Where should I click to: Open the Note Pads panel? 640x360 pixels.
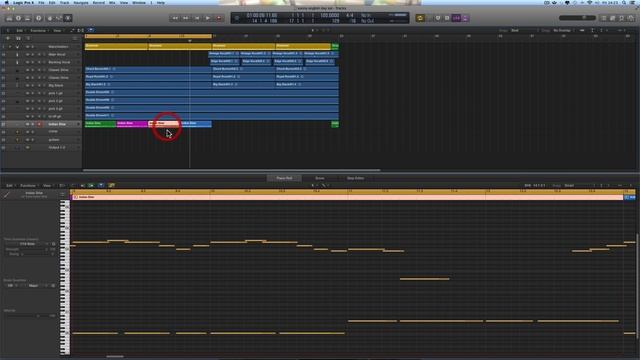pos(613,18)
